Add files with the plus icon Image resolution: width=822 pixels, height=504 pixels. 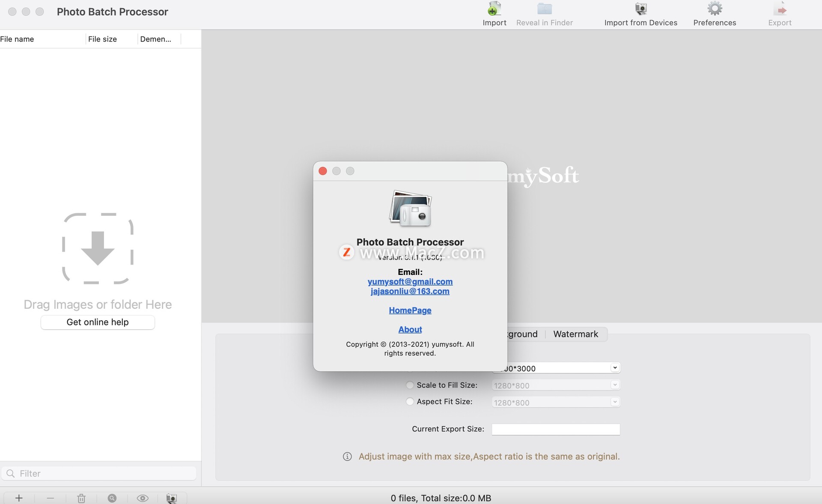19,498
